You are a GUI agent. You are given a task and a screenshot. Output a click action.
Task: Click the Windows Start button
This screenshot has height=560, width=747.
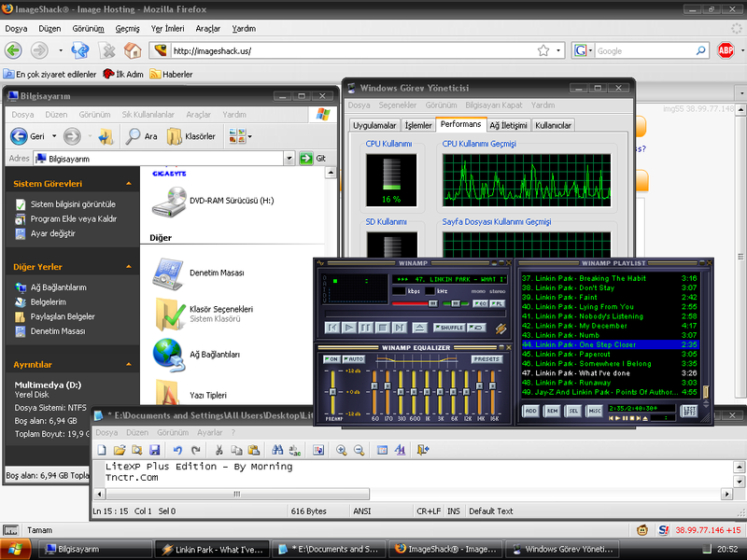pyautogui.click(x=16, y=549)
